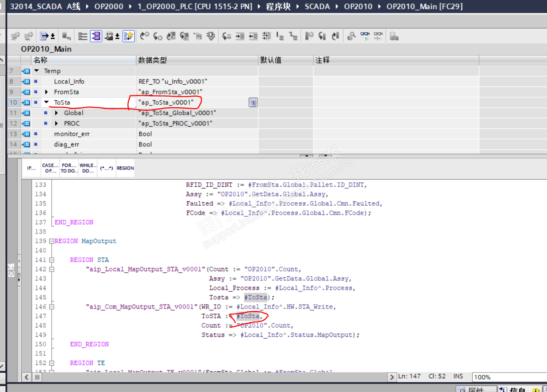
Task: Expand the FromSta variable
Action: (x=46, y=92)
